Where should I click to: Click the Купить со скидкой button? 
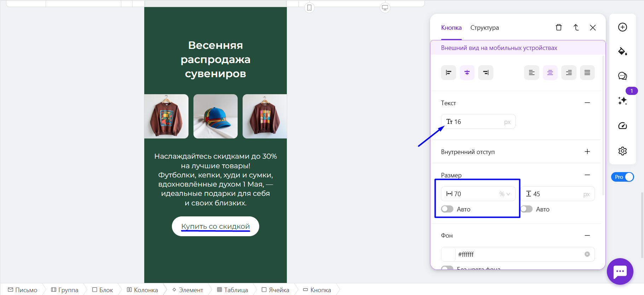coord(215,226)
